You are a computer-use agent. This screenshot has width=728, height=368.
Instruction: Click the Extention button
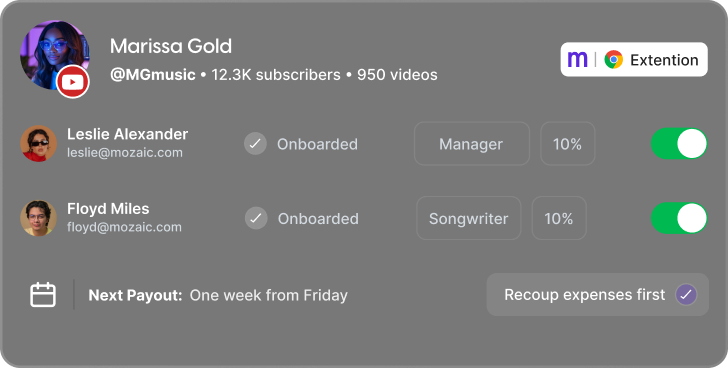[x=634, y=59]
